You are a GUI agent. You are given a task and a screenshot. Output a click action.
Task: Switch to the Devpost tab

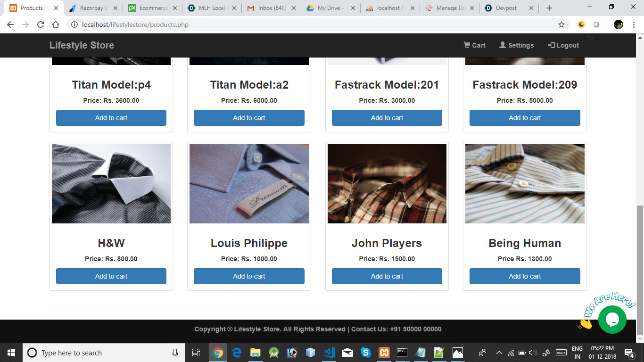510,8
